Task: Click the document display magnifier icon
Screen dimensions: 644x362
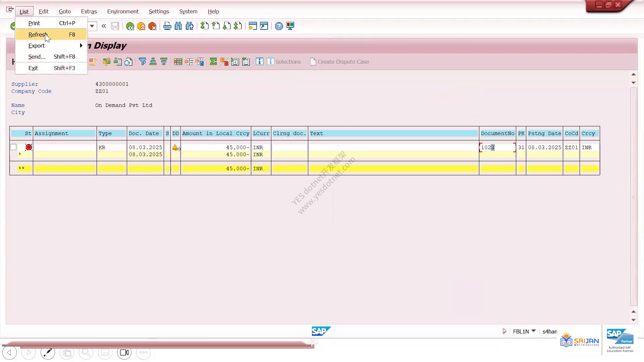Action: pyautogui.click(x=128, y=62)
